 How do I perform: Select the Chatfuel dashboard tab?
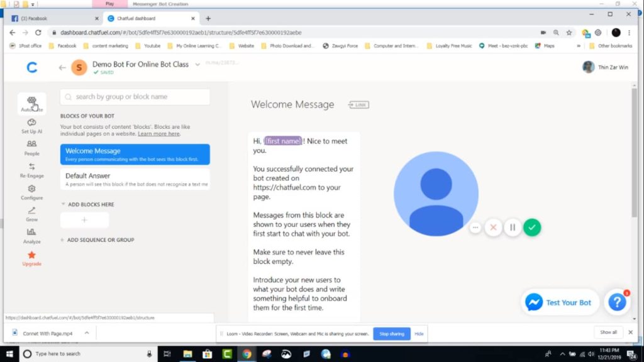click(150, 18)
